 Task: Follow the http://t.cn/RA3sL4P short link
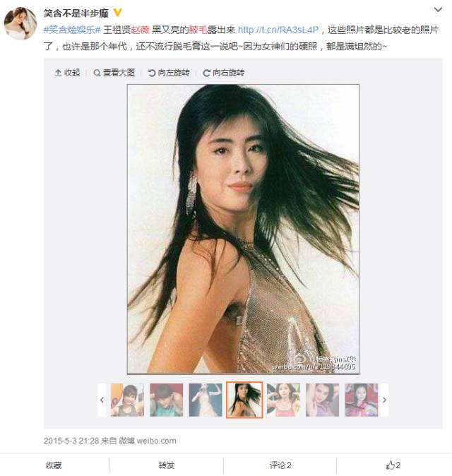(278, 30)
